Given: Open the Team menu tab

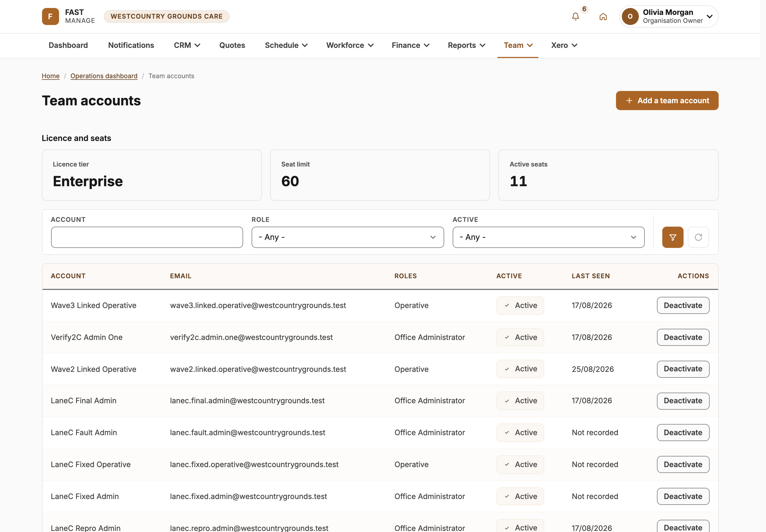Looking at the screenshot, I should pyautogui.click(x=518, y=45).
